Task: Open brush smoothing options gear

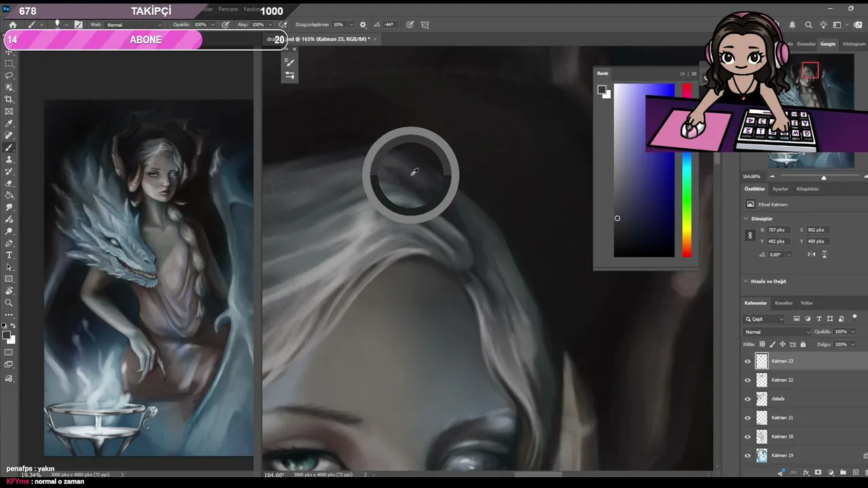Action: point(363,25)
